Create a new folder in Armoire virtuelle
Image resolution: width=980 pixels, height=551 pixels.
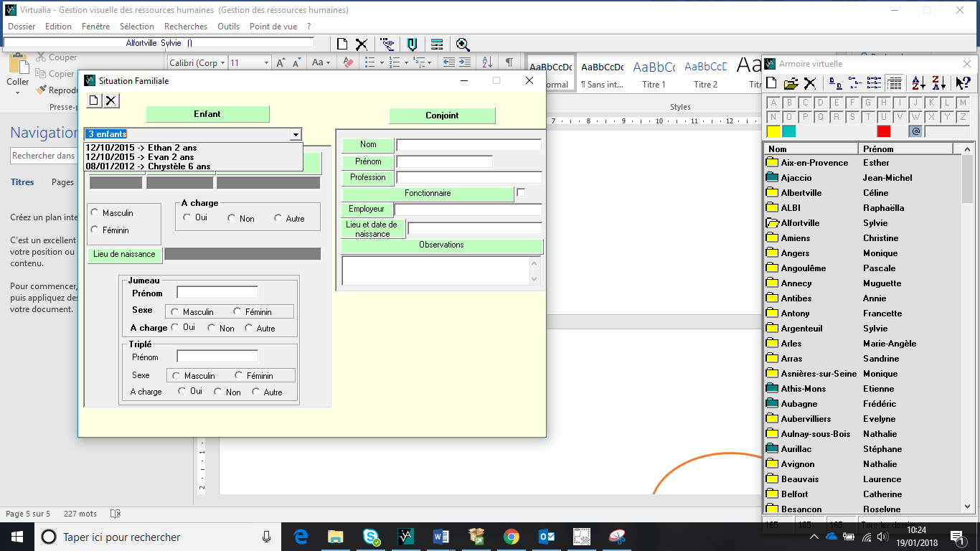coord(772,83)
